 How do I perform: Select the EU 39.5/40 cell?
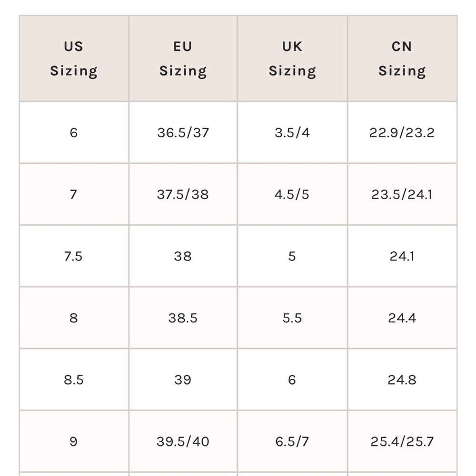183,441
